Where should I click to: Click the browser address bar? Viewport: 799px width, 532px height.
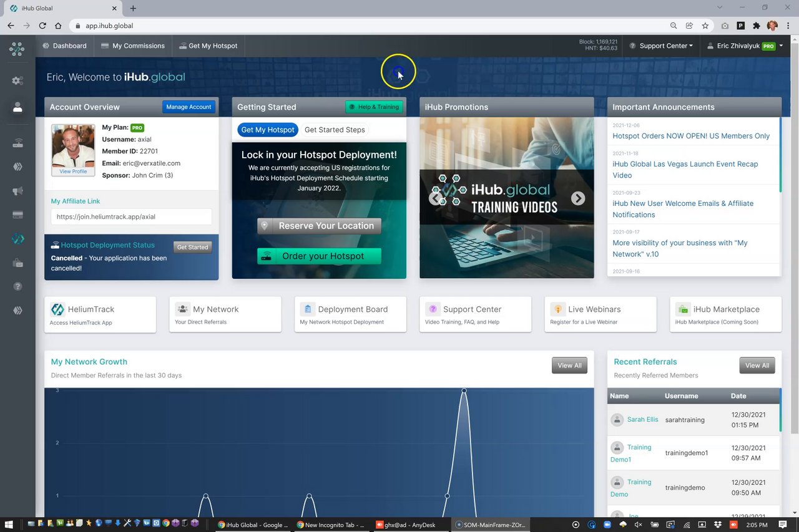point(368,26)
